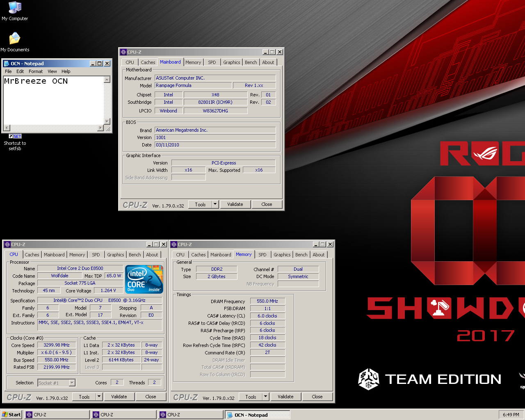The width and height of the screenshot is (525, 420).
Task: Expand Tools dropdown arrow in Memory CPU-Z window
Action: pos(266,397)
